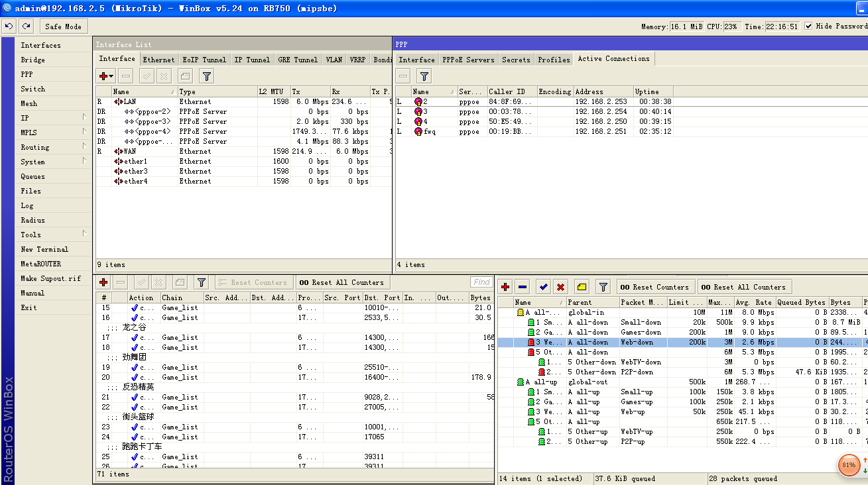Toggle enabled checkmark on firewall rule 21

[x=135, y=397]
